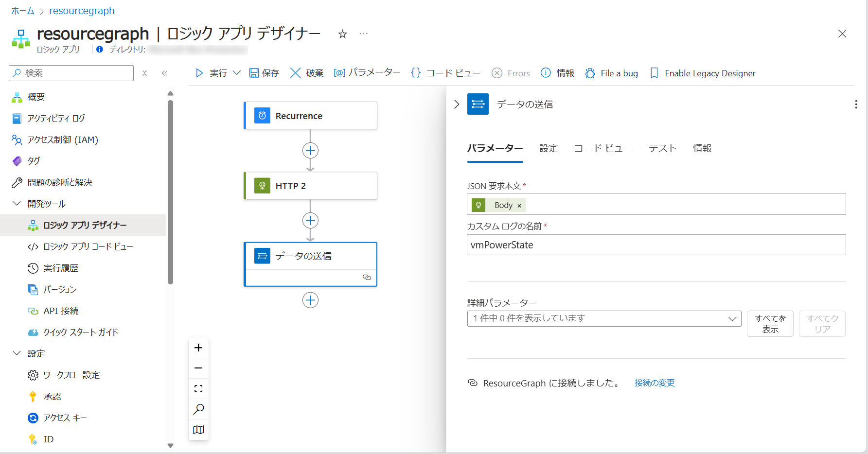Switch to the コード ビュー tab in panel
The width and height of the screenshot is (868, 454).
(x=603, y=148)
